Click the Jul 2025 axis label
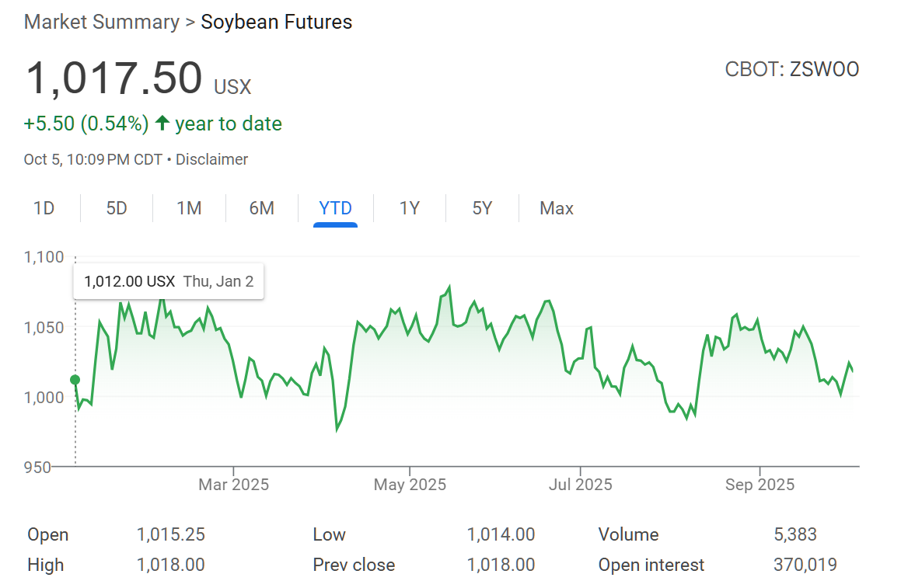Screen dimensions: 908x588 pos(580,485)
